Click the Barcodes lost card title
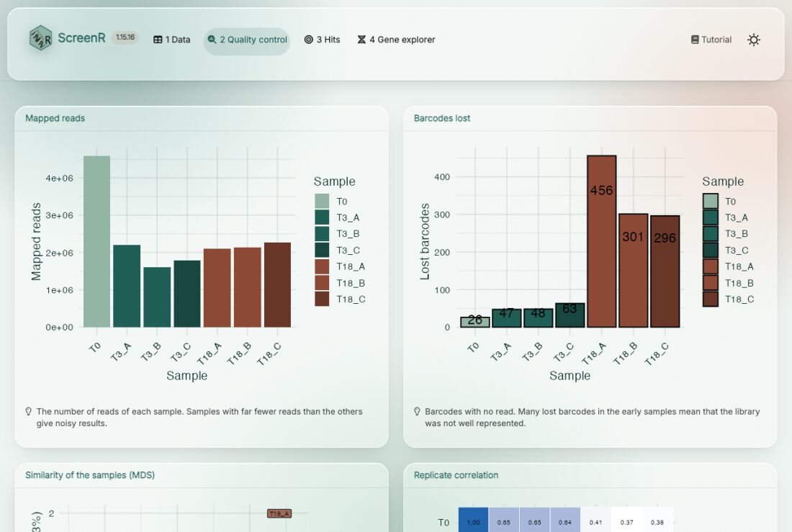792x532 pixels. pyautogui.click(x=442, y=118)
